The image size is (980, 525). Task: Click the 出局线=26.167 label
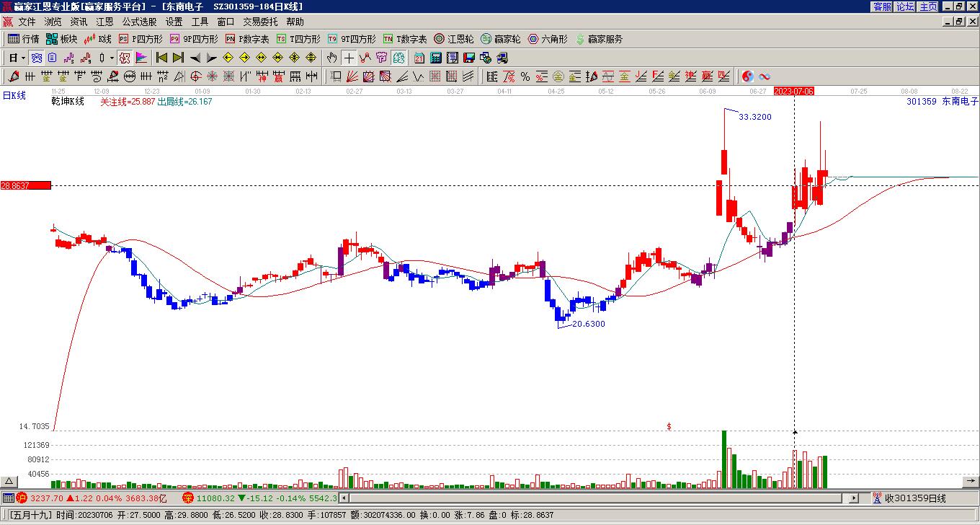point(185,102)
